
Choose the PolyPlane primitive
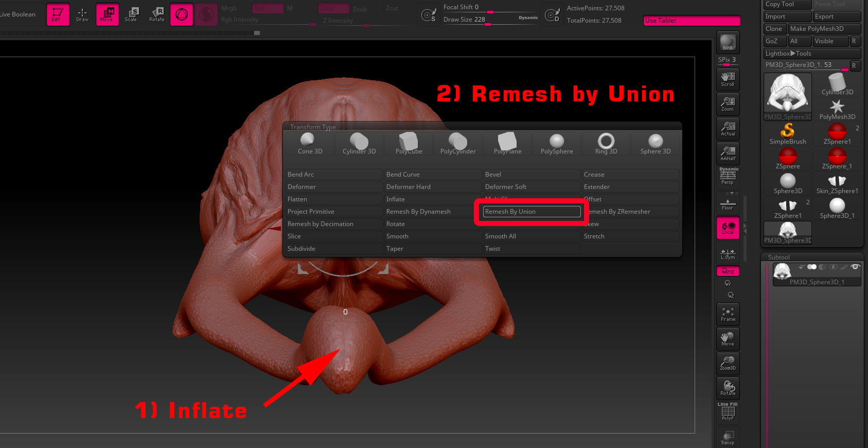[x=507, y=144]
